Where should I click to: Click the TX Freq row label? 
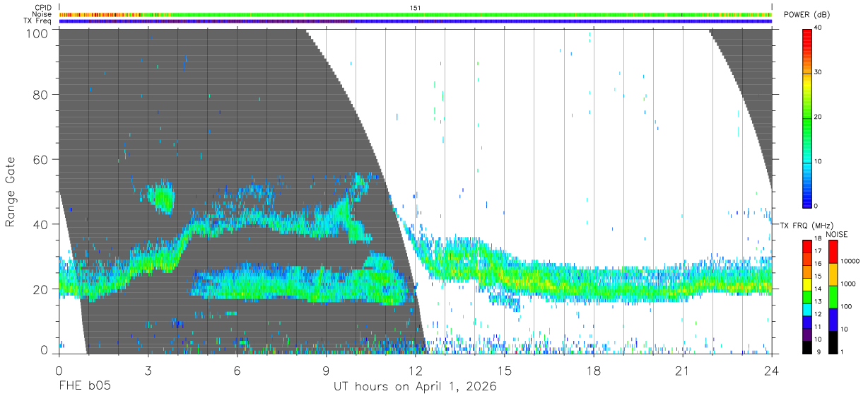(x=37, y=21)
